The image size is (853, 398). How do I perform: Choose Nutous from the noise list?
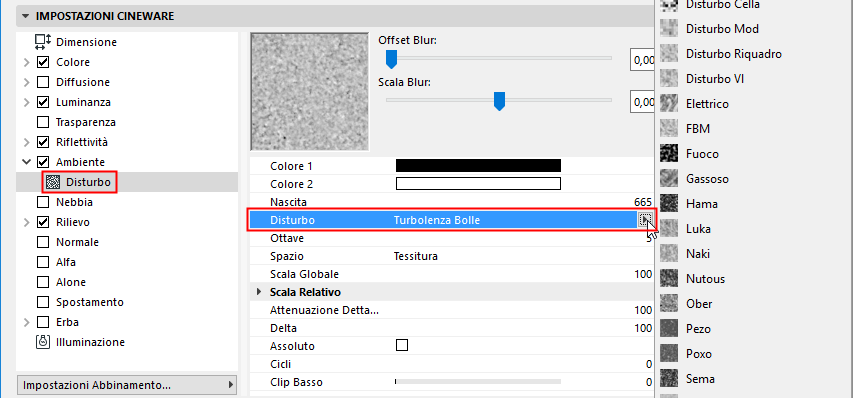point(706,278)
